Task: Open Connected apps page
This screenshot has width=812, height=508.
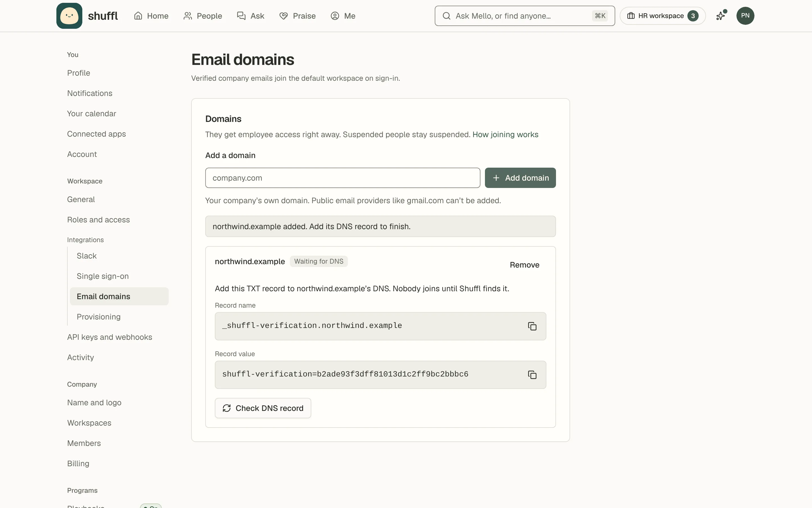Action: click(x=96, y=134)
